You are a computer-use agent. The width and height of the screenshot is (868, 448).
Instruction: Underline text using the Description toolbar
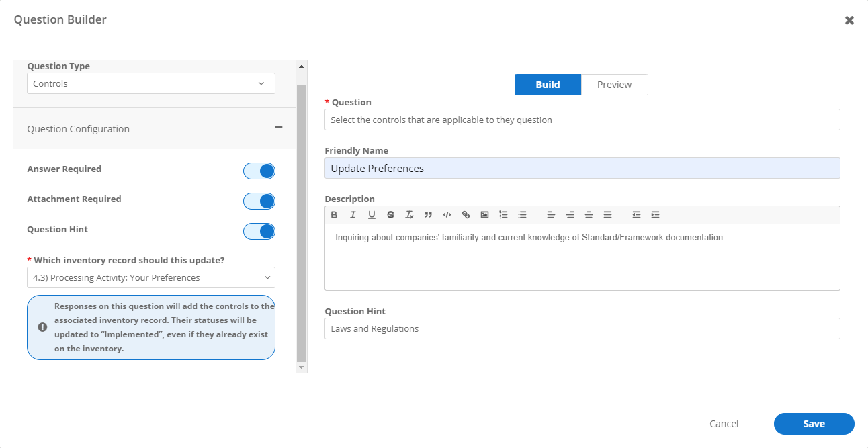click(x=372, y=214)
